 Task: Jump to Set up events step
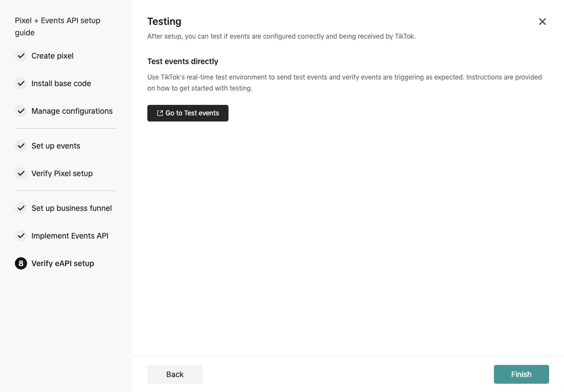56,146
